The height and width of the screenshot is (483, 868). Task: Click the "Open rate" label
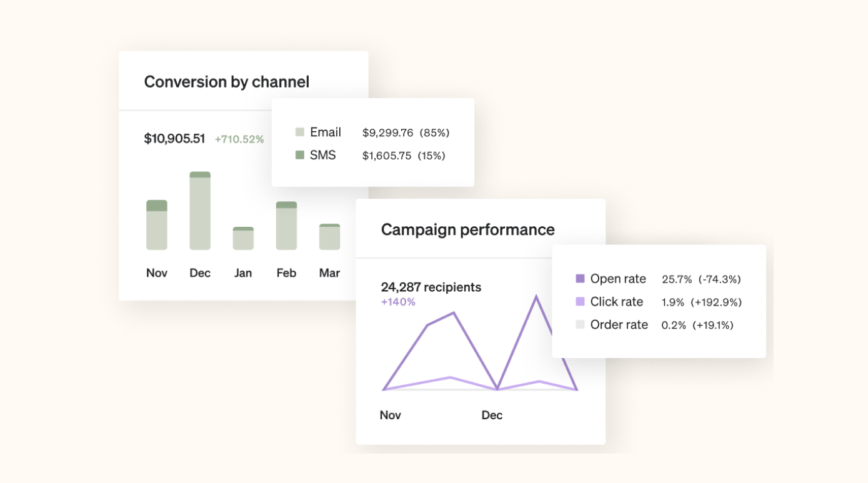(x=618, y=279)
